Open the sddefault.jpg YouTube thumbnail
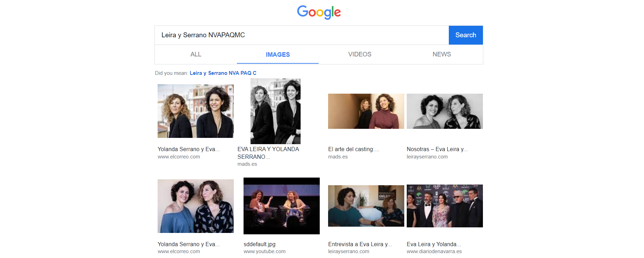Viewport: 644px width, 258px height. click(281, 206)
